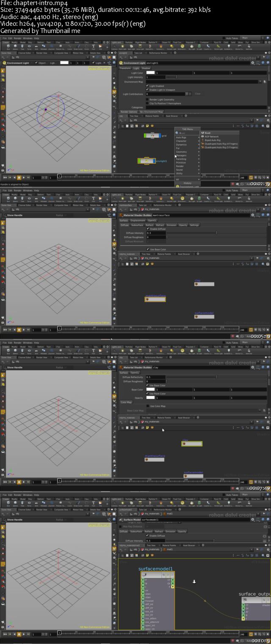Expand Sound submenu in TAB menu

188,170
